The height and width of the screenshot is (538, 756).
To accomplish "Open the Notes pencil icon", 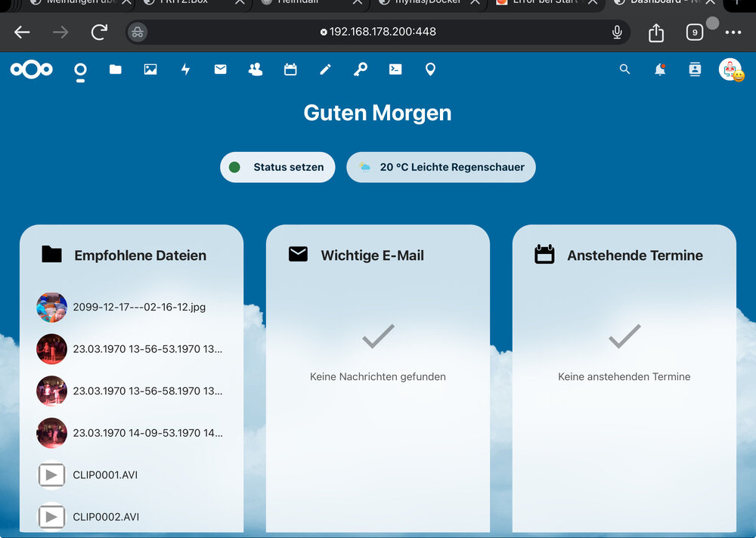I will pos(325,70).
